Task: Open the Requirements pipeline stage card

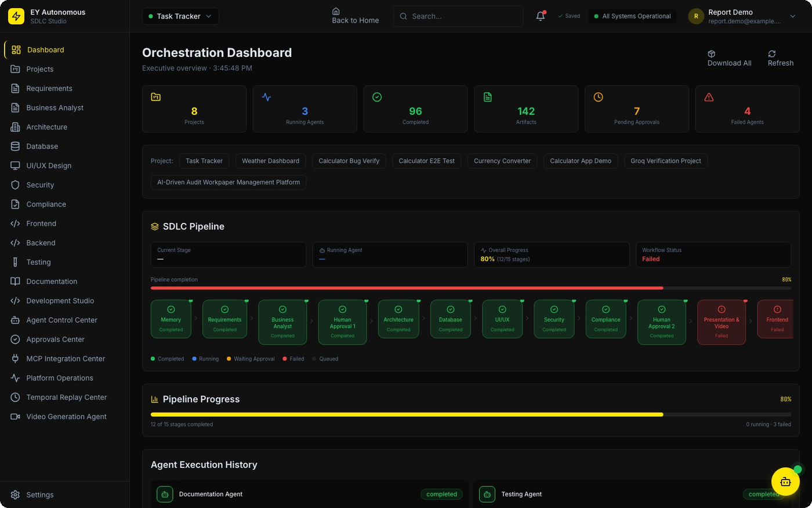Action: click(224, 319)
